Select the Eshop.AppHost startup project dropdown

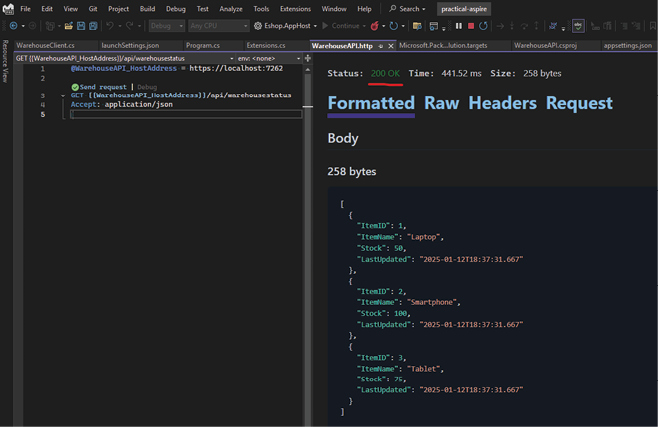(x=285, y=26)
